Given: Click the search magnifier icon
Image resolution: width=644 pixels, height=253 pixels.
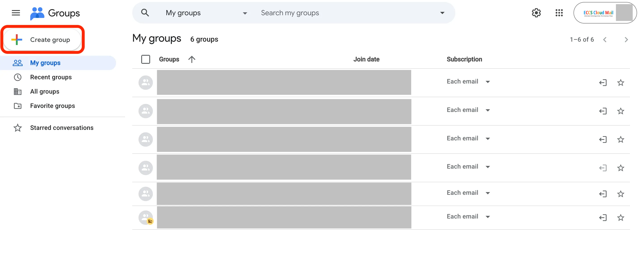Looking at the screenshot, I should 145,13.
